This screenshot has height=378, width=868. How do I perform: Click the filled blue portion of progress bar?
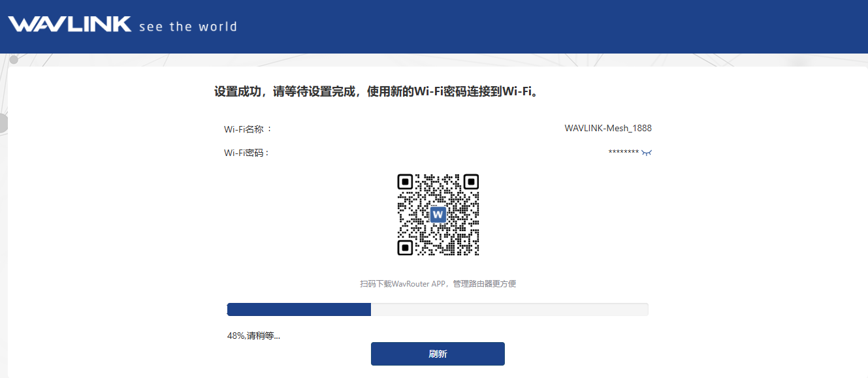[x=299, y=309]
